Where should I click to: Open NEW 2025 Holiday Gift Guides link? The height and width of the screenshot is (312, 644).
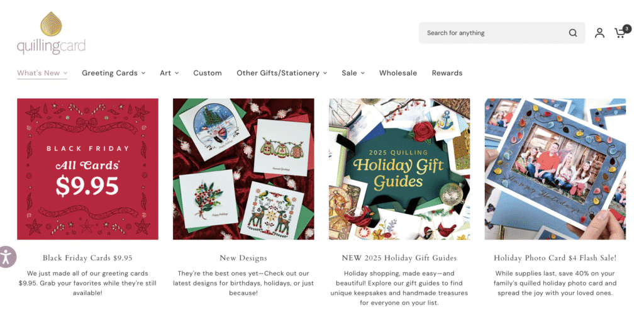pyautogui.click(x=399, y=258)
